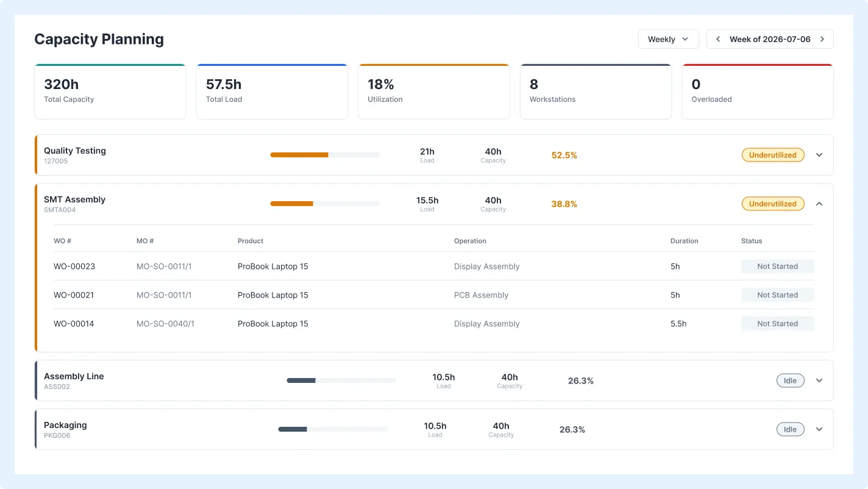Open the Weekly view dropdown
The width and height of the screenshot is (868, 489).
click(x=668, y=39)
